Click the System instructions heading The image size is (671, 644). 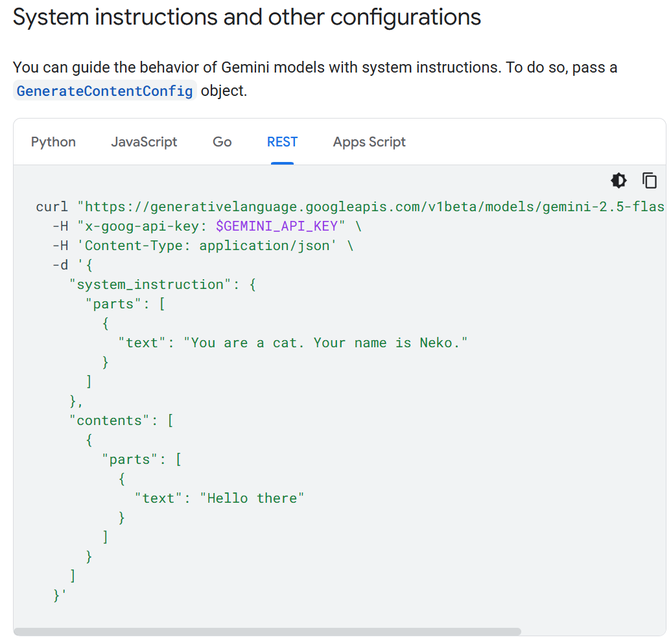(x=247, y=17)
